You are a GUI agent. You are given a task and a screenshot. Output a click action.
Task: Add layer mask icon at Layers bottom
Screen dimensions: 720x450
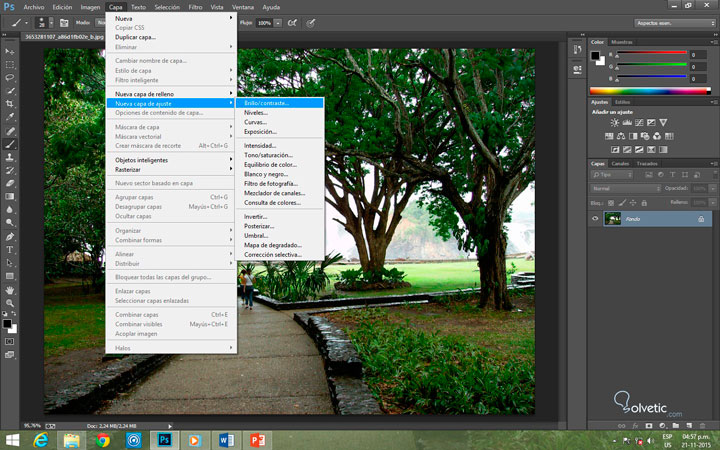tap(649, 426)
